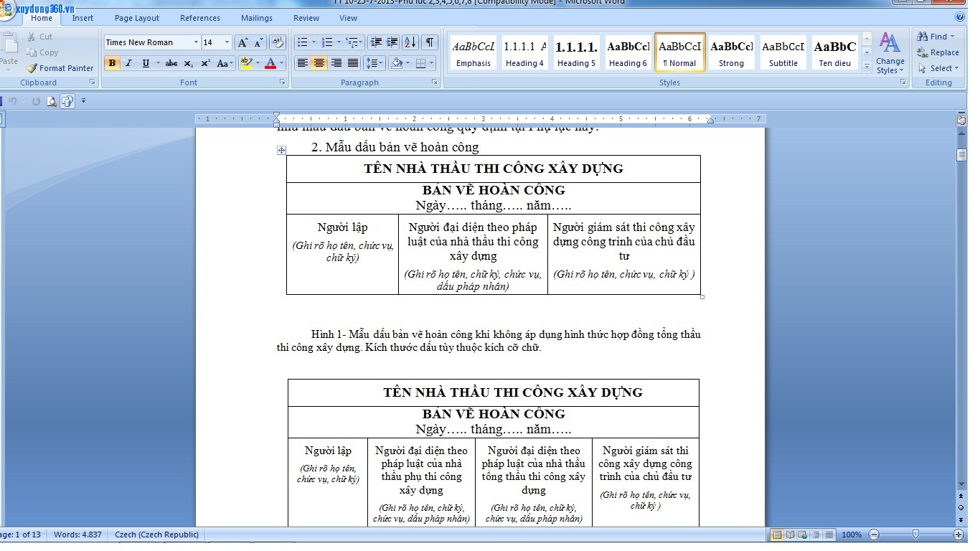Switch to Web Layout view
Viewport: 980px width, 551px height.
803,534
